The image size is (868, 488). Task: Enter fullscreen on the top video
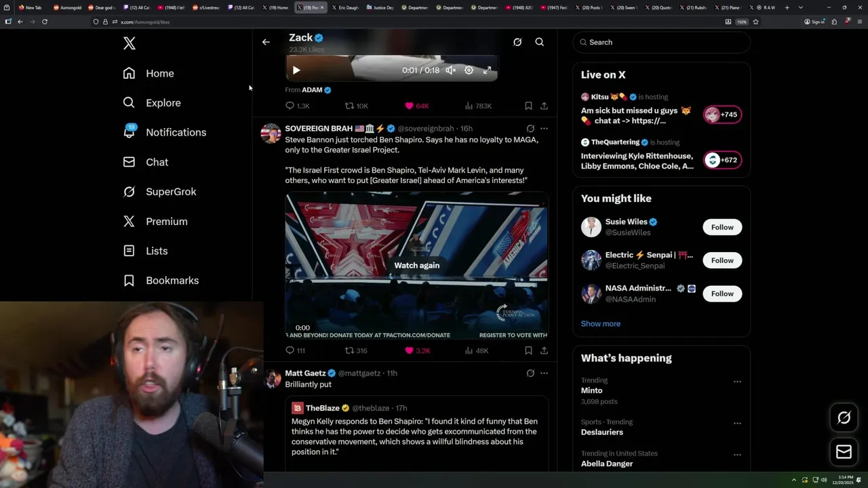(x=487, y=70)
